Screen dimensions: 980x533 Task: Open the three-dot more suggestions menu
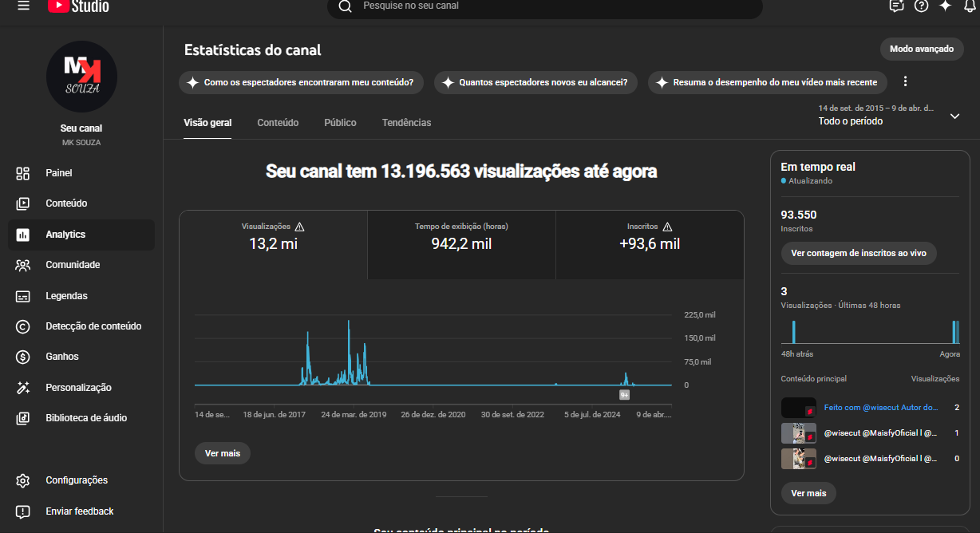[x=905, y=81]
